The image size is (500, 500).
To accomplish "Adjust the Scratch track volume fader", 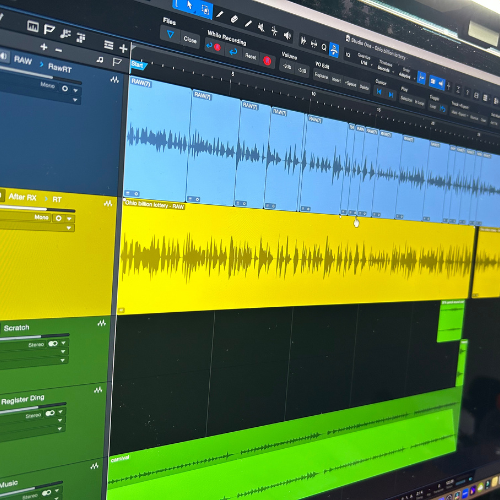I will 35,337.
